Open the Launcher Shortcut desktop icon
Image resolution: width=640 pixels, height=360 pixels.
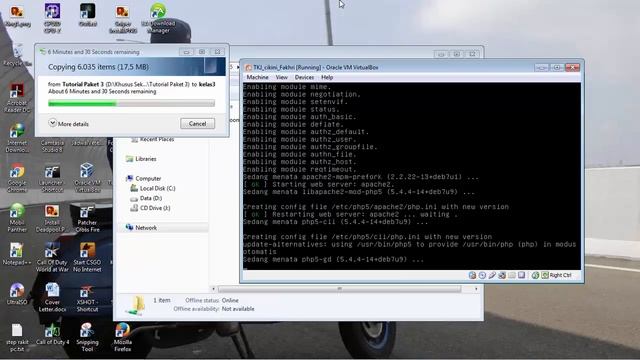point(52,178)
